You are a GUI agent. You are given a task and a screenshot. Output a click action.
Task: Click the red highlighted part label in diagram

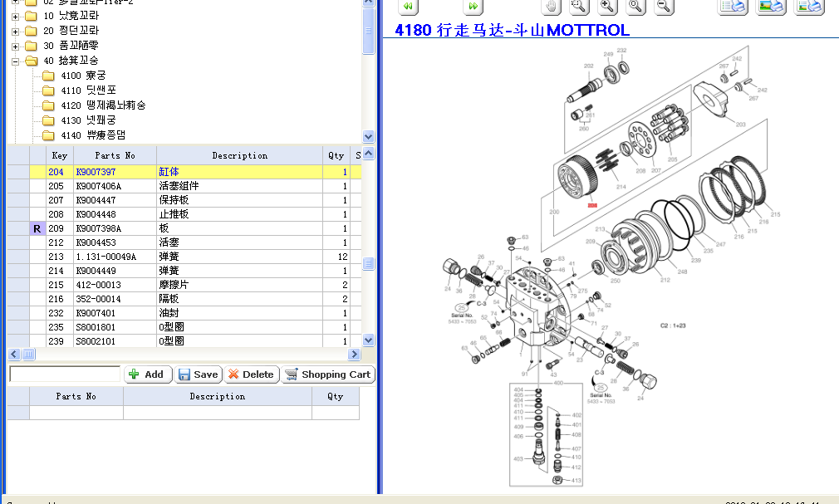[592, 205]
